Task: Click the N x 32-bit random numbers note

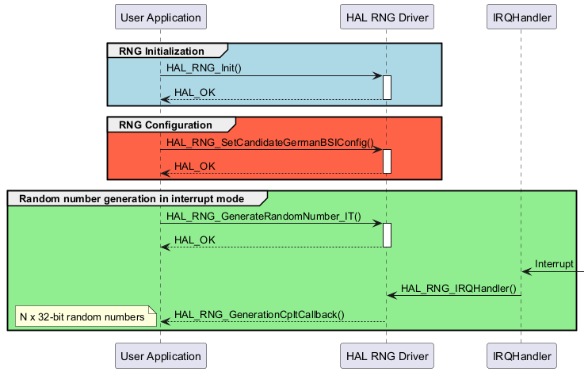Action: tap(86, 316)
